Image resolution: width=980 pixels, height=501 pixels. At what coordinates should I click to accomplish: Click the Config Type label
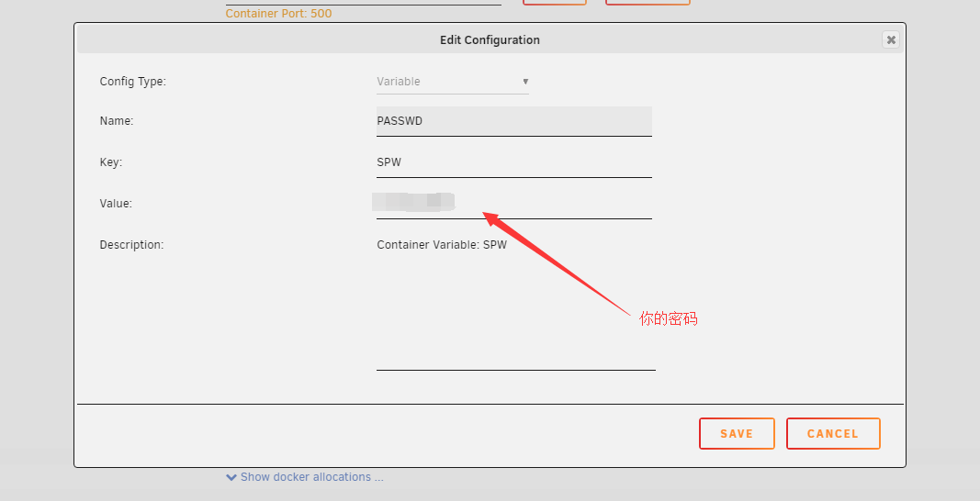[x=133, y=82]
